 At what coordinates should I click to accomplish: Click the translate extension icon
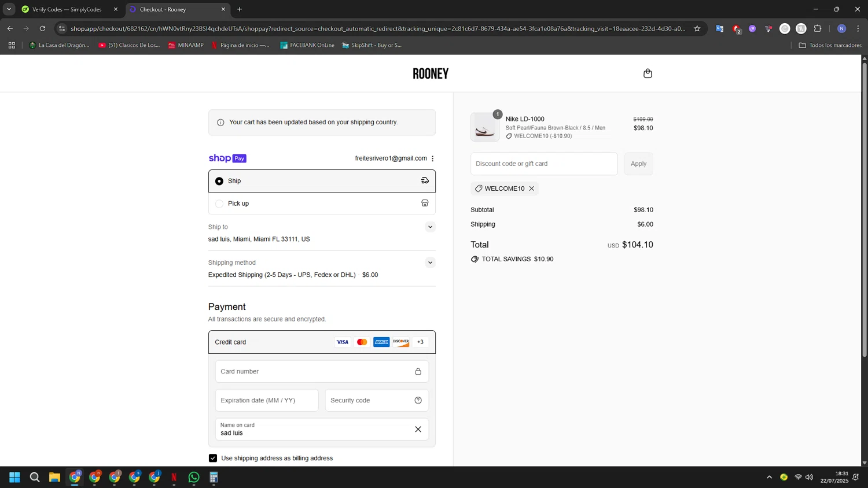pyautogui.click(x=719, y=28)
